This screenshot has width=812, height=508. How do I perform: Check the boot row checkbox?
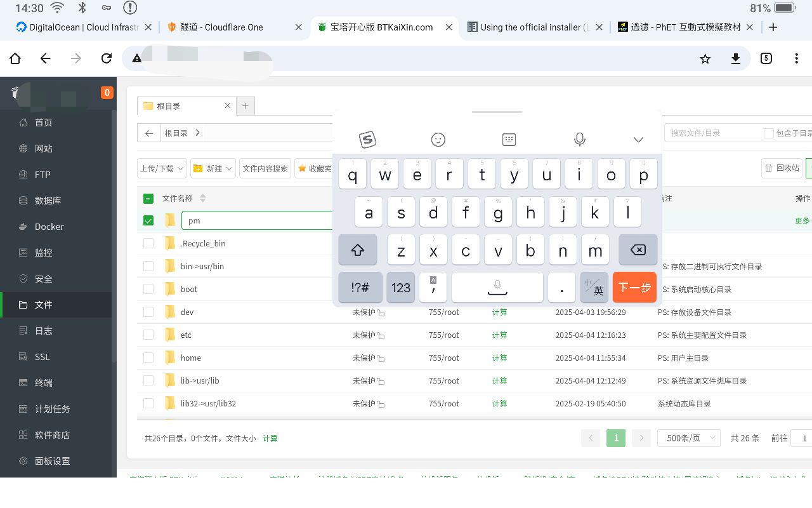[x=148, y=289]
